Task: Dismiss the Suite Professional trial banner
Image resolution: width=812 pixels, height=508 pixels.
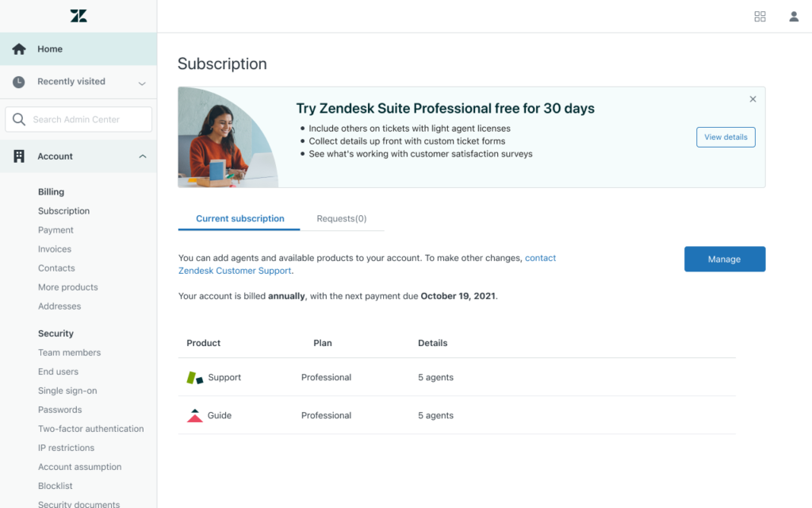Action: (x=753, y=99)
